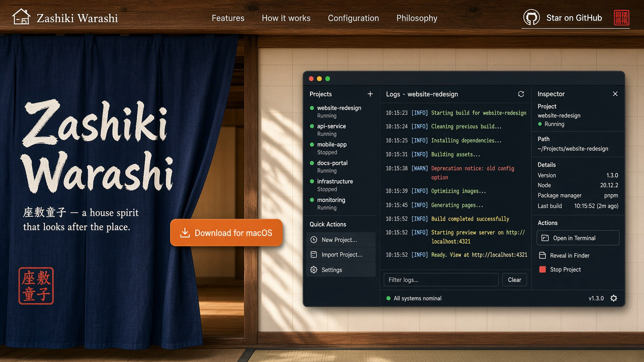Click the large red kanji seal on curtain

click(x=36, y=286)
